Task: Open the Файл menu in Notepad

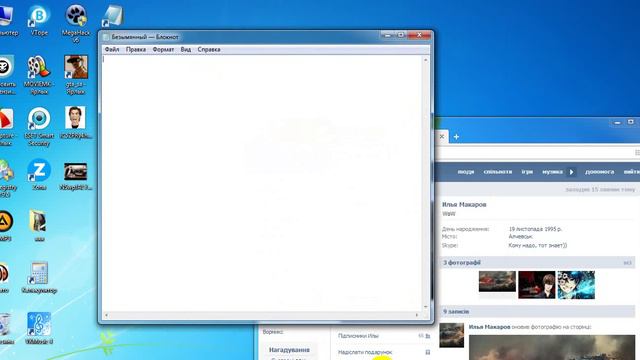Action: [112, 49]
